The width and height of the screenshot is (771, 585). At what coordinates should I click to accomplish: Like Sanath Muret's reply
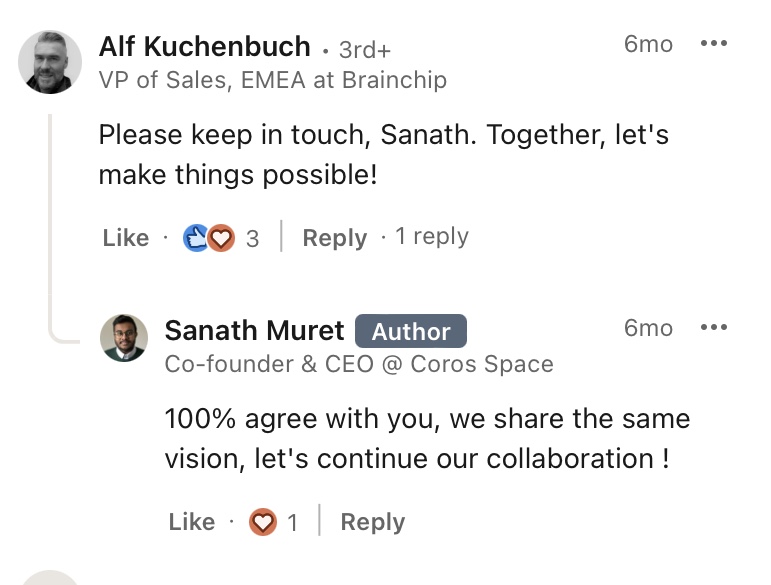tap(191, 522)
